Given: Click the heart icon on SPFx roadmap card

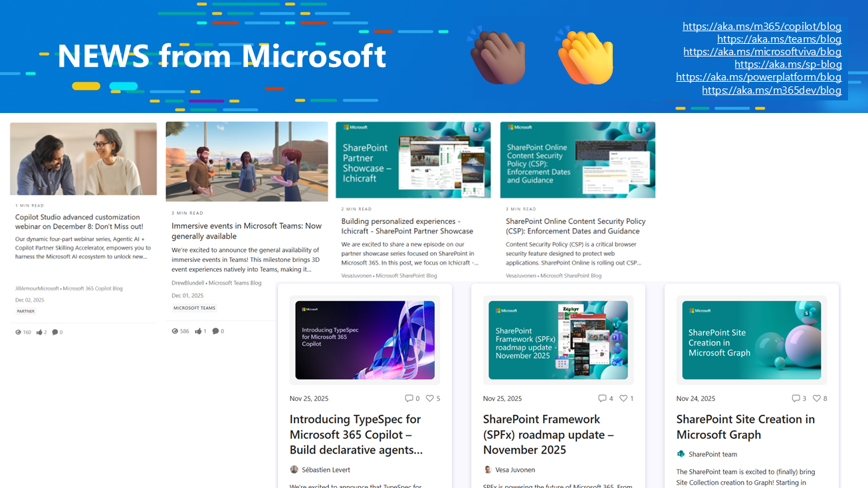Looking at the screenshot, I should click(623, 398).
